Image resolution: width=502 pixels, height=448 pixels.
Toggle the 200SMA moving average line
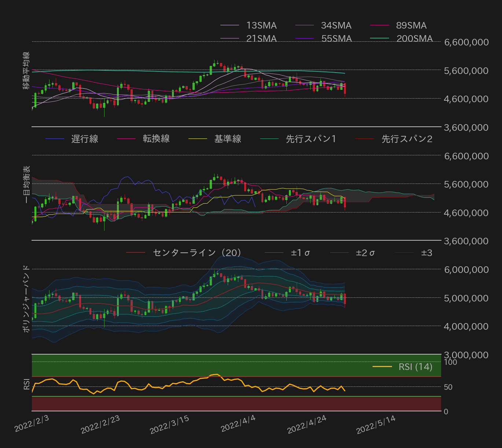(x=414, y=38)
